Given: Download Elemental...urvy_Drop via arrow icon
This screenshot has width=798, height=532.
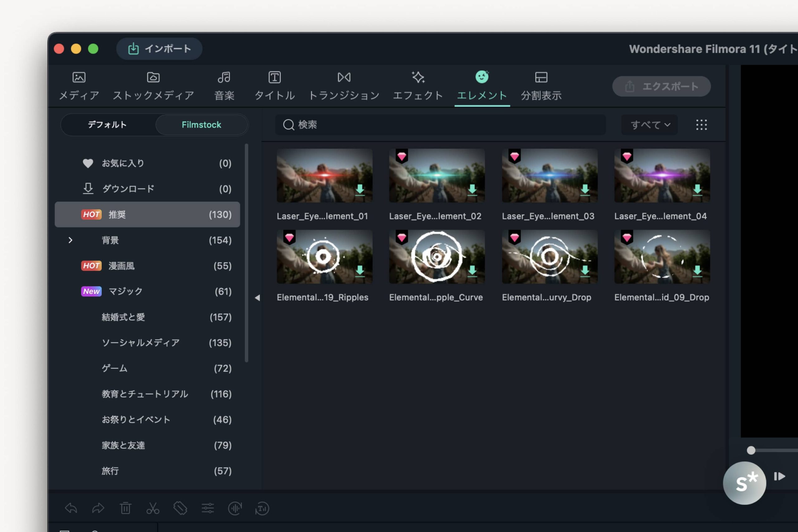Looking at the screenshot, I should click(x=584, y=271).
